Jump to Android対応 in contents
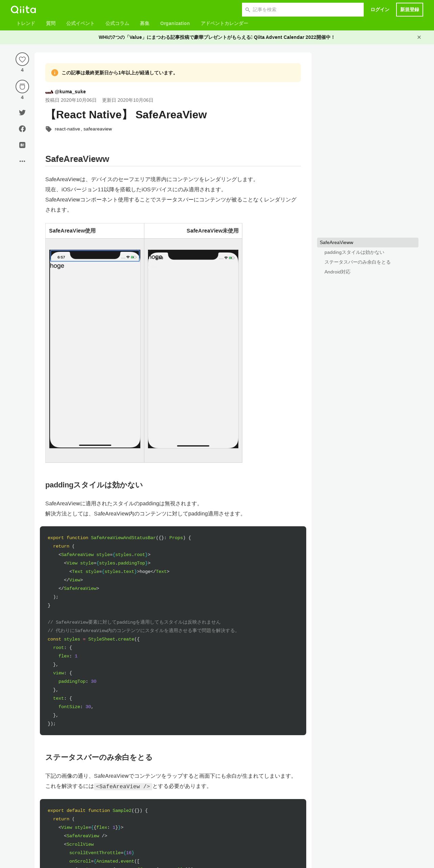Viewport: 434px width, 868px height. tap(337, 272)
